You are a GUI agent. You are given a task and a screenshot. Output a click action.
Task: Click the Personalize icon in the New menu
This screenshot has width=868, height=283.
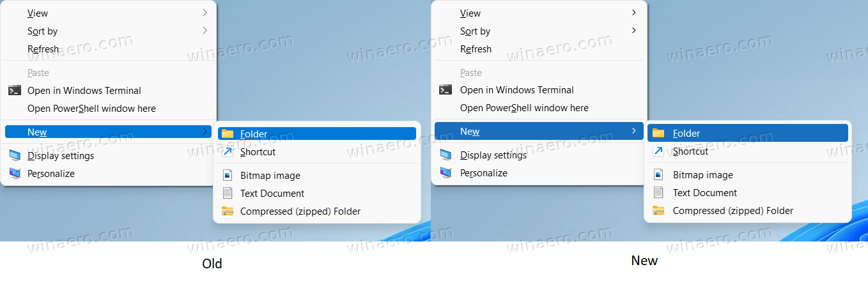(446, 173)
